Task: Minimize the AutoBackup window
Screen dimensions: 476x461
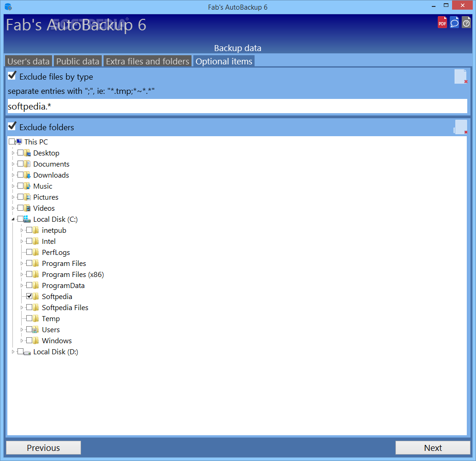Action: click(x=434, y=6)
